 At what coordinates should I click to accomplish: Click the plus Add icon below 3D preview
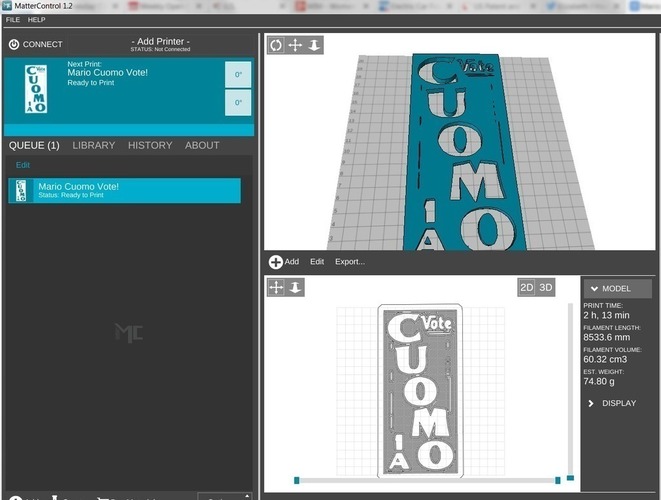(x=275, y=262)
